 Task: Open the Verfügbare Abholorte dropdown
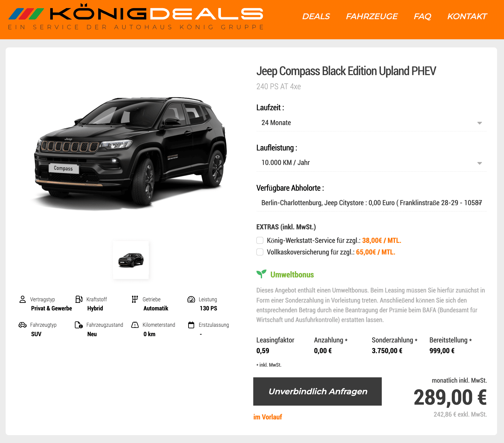pos(372,203)
